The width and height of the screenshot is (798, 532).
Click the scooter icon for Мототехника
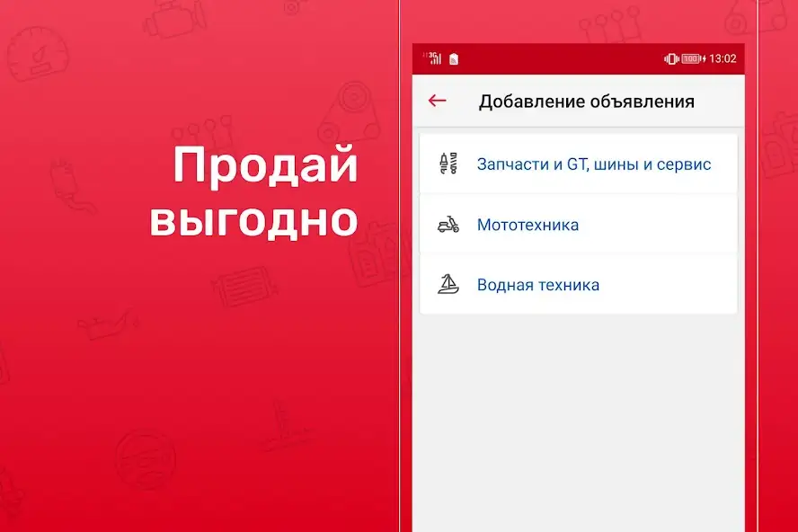[448, 225]
